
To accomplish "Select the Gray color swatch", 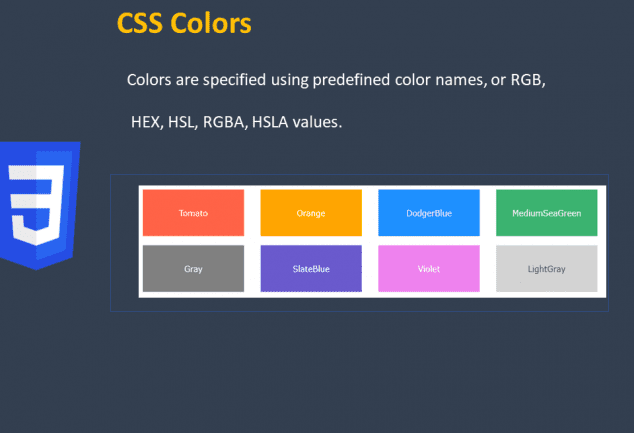I will tap(193, 268).
